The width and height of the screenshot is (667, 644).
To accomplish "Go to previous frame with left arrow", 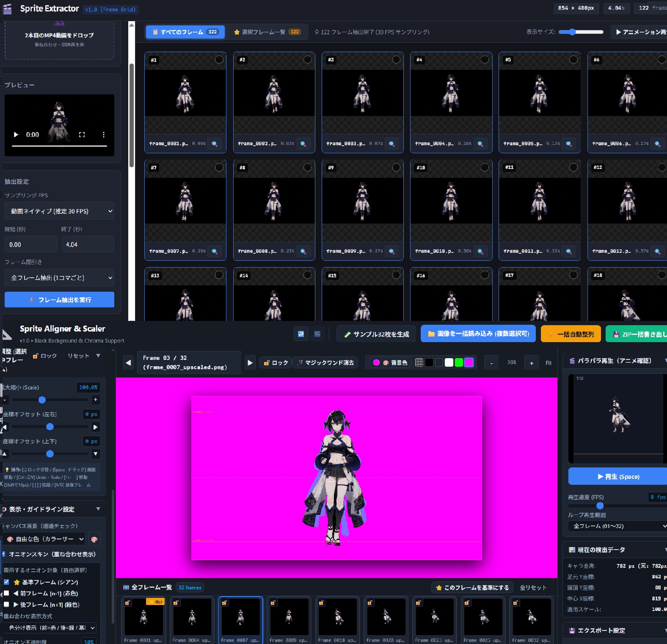I will [128, 362].
